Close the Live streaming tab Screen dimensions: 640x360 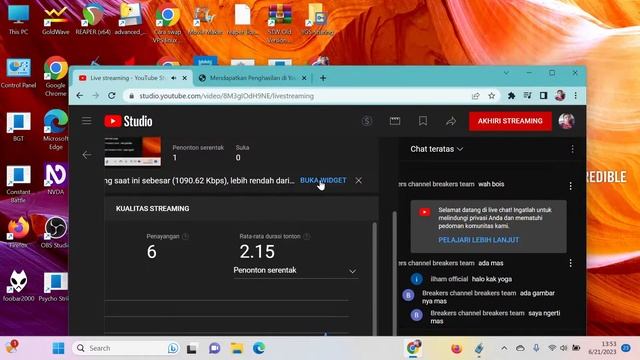click(184, 78)
